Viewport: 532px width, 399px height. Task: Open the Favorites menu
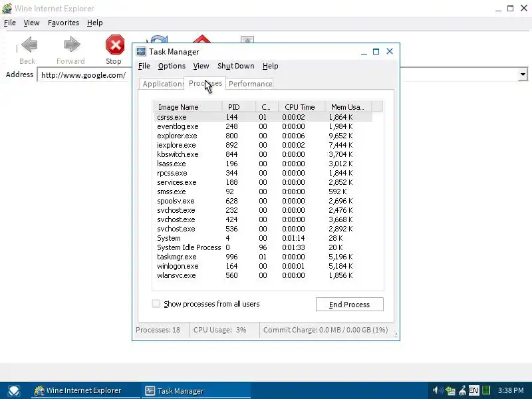(63, 23)
